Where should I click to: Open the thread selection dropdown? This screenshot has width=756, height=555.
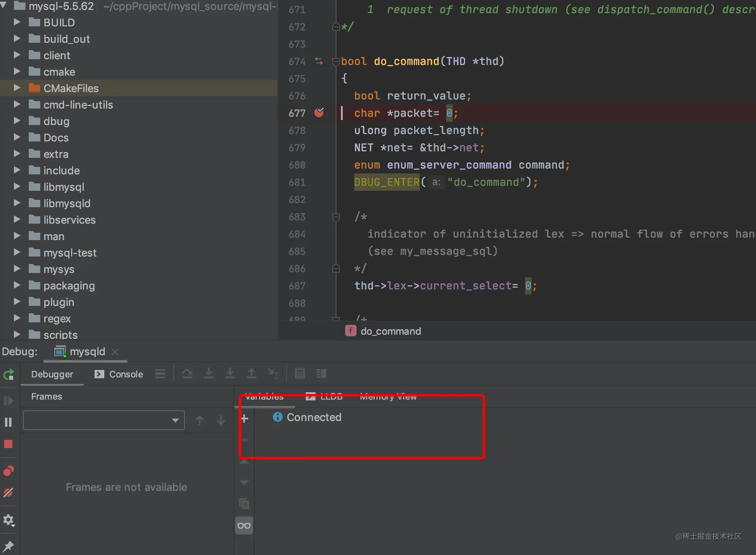click(x=104, y=420)
